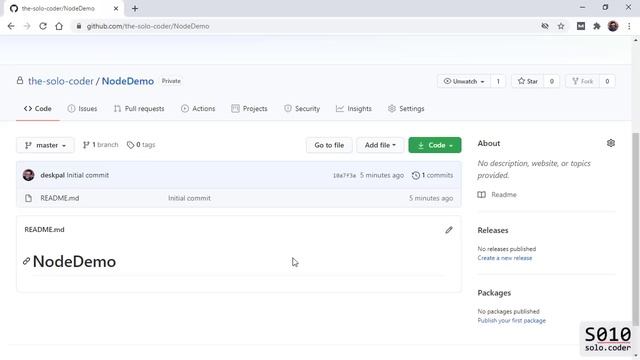Click the eye-slash icon in address bar
The image size is (640, 360).
pos(545,26)
